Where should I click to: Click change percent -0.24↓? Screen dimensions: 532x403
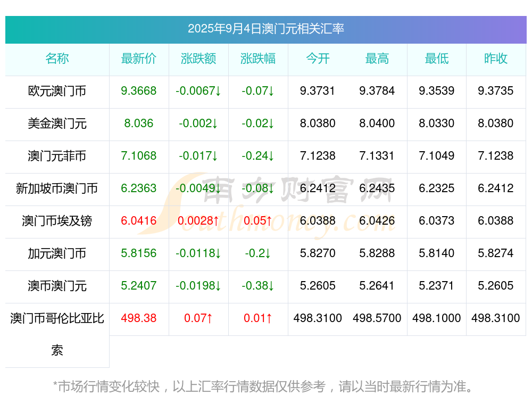[x=258, y=156]
